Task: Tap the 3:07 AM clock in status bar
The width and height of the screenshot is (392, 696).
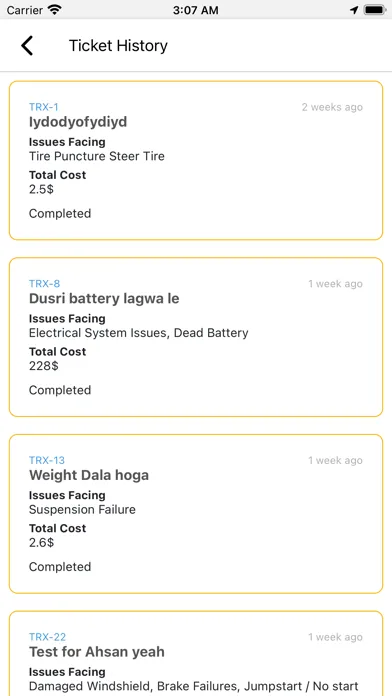Action: point(196,10)
